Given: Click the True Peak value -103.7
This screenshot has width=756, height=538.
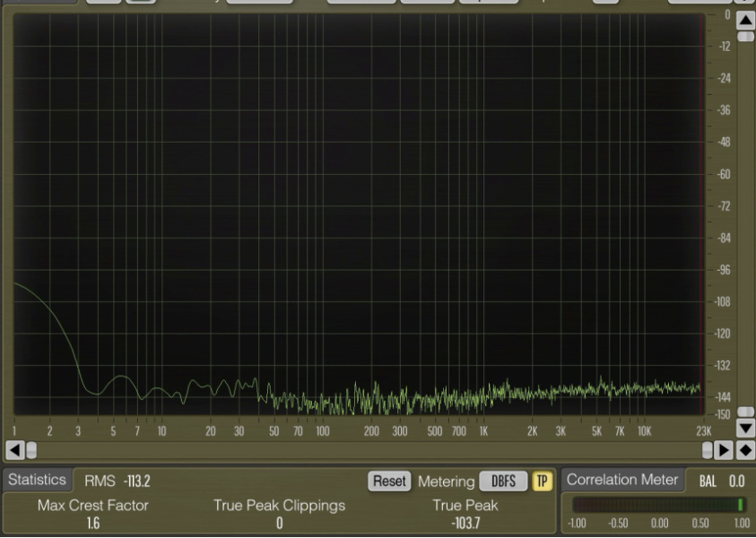Looking at the screenshot, I should 465,523.
